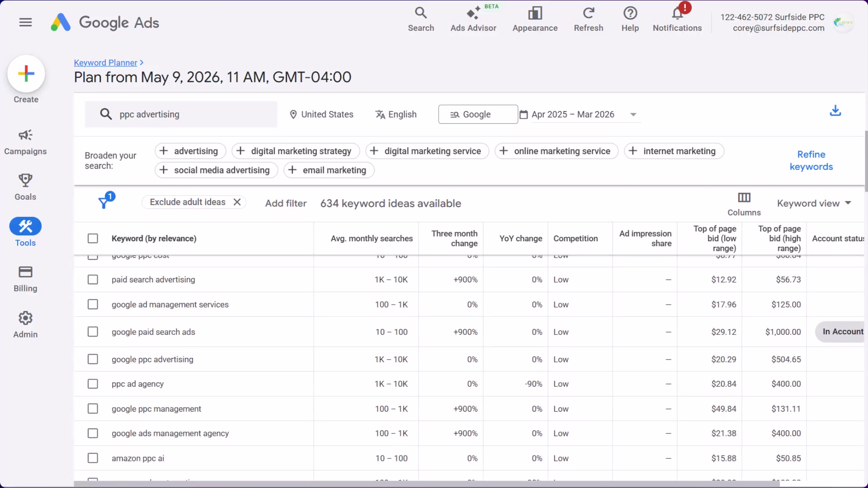Add 'internet marketing' suggestion
Viewport: 868px width, 488px height.
(x=674, y=151)
